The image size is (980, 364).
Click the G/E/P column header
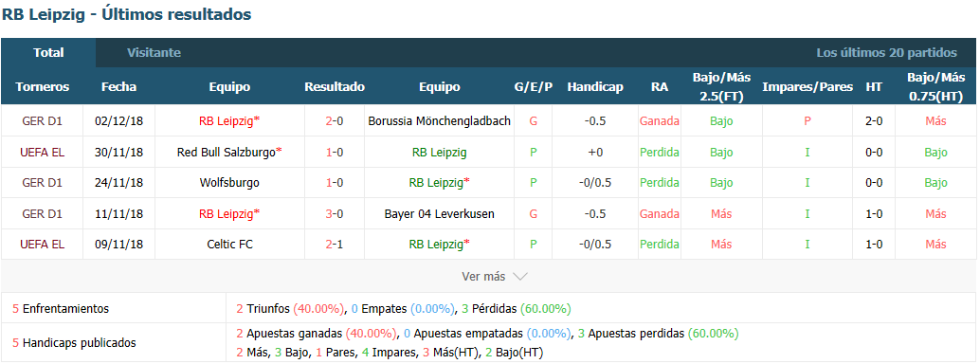(x=534, y=87)
